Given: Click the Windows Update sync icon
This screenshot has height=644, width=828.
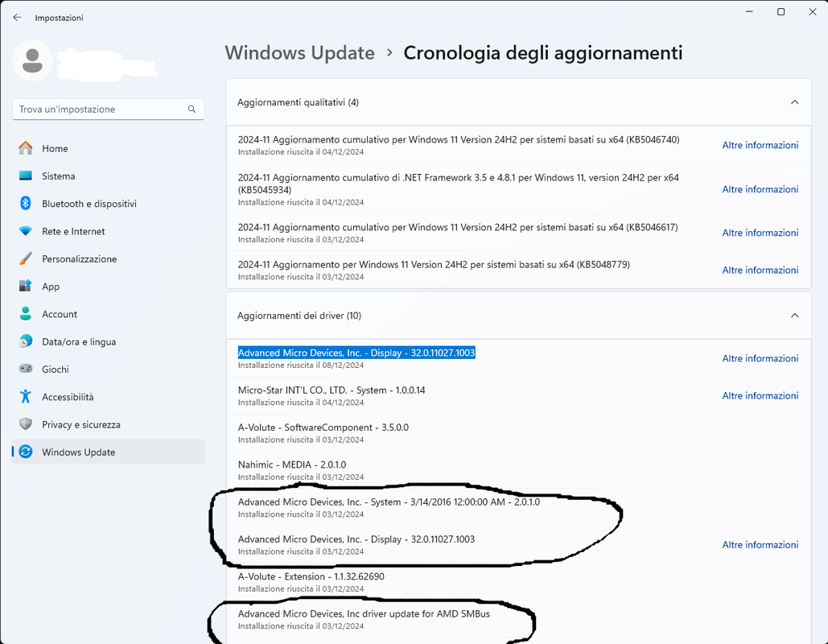Looking at the screenshot, I should 26,452.
